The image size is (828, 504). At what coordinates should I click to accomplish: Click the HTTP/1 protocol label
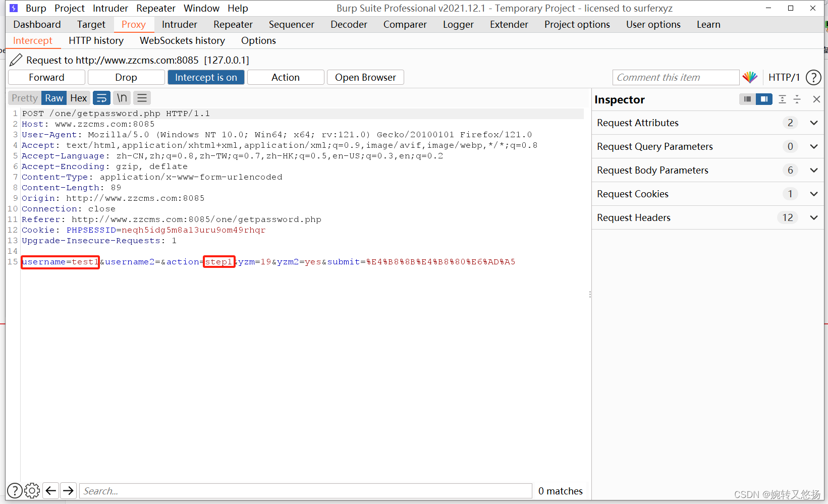[784, 77]
